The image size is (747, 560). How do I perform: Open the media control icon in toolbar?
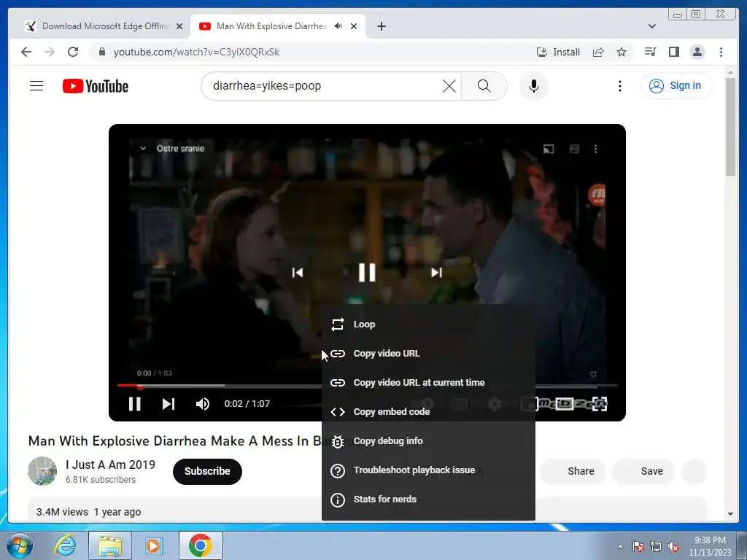pyautogui.click(x=650, y=52)
